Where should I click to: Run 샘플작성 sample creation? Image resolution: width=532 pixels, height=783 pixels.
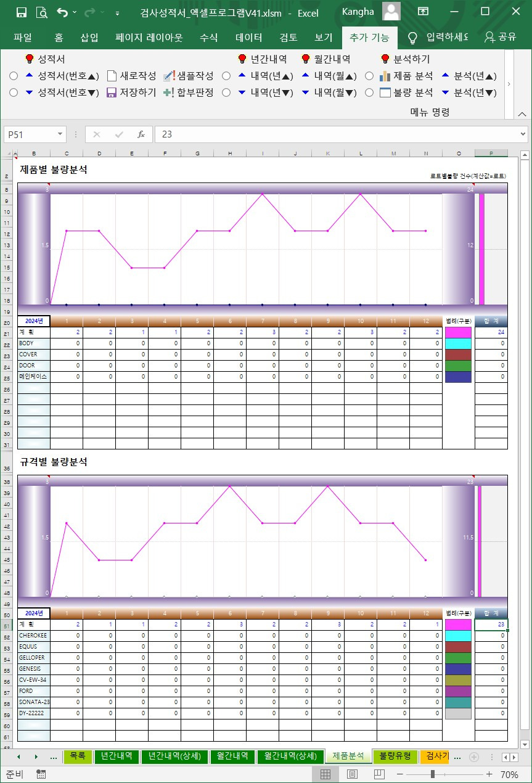click(x=188, y=76)
